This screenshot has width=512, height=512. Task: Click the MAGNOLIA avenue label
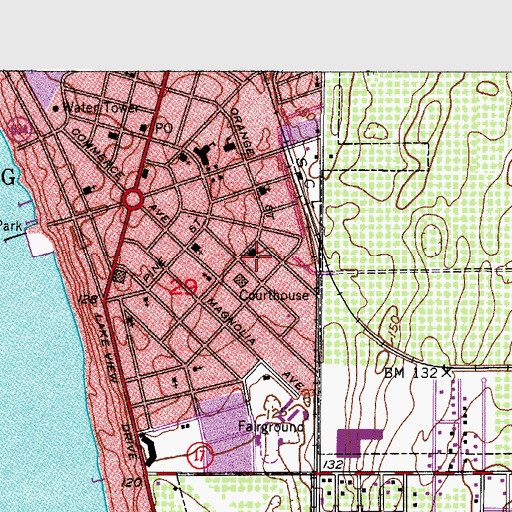click(x=231, y=321)
